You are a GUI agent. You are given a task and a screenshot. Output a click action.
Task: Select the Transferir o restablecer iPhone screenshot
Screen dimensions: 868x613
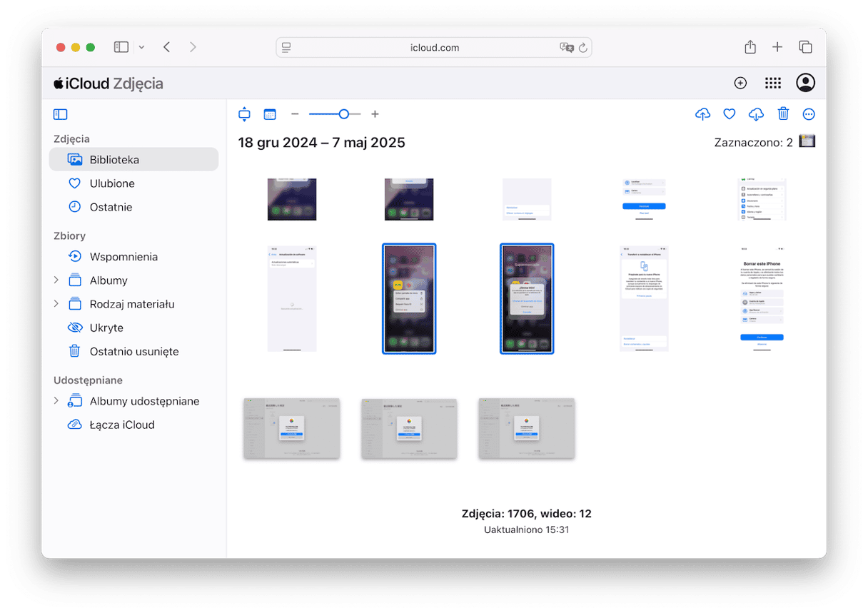[x=644, y=298]
